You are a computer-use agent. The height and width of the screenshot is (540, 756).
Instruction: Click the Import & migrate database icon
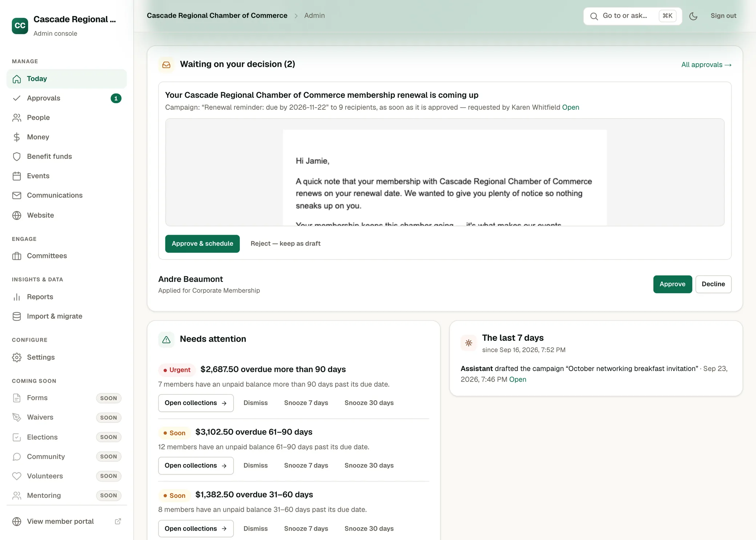(x=17, y=316)
